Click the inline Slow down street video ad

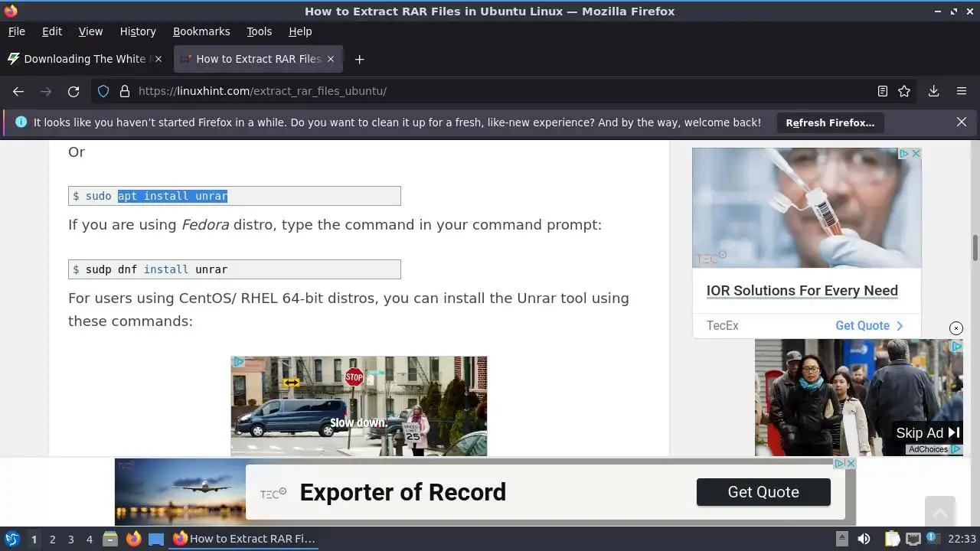pos(359,406)
